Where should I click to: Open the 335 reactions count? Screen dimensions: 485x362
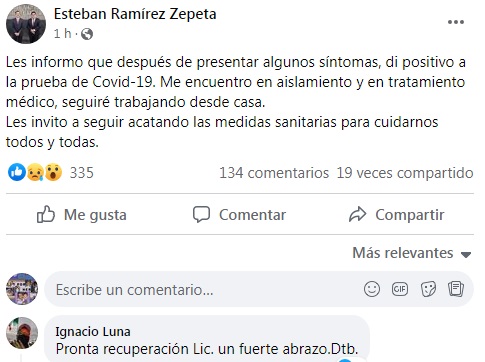(82, 173)
